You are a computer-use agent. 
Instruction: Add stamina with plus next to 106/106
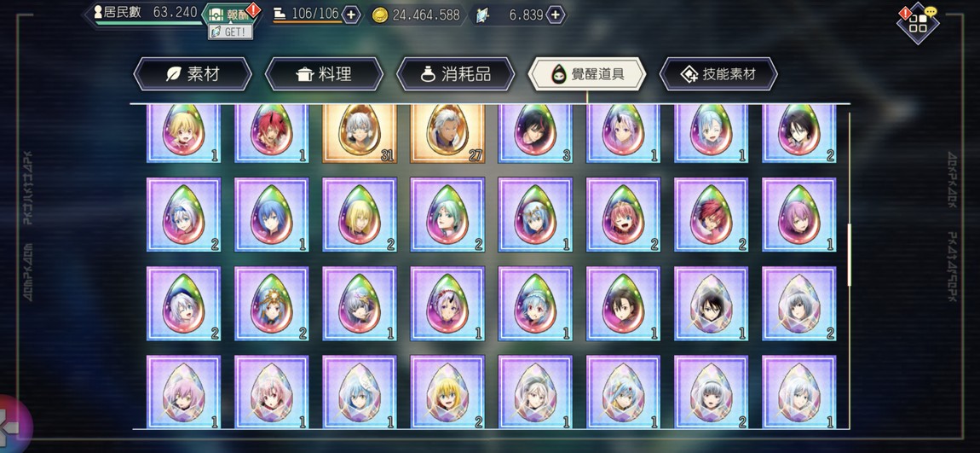[x=352, y=15]
